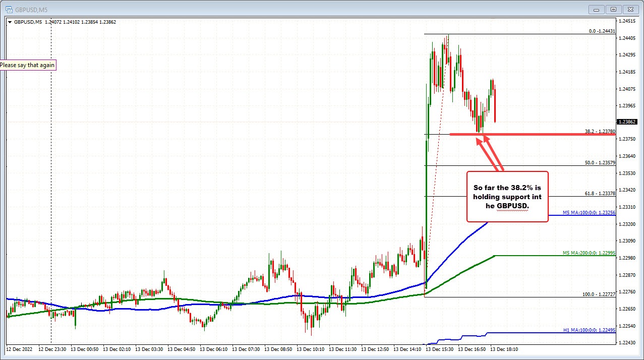The height and width of the screenshot is (360, 644).
Task: Click the M5 MA:200 1.22995 label
Action: [x=589, y=253]
